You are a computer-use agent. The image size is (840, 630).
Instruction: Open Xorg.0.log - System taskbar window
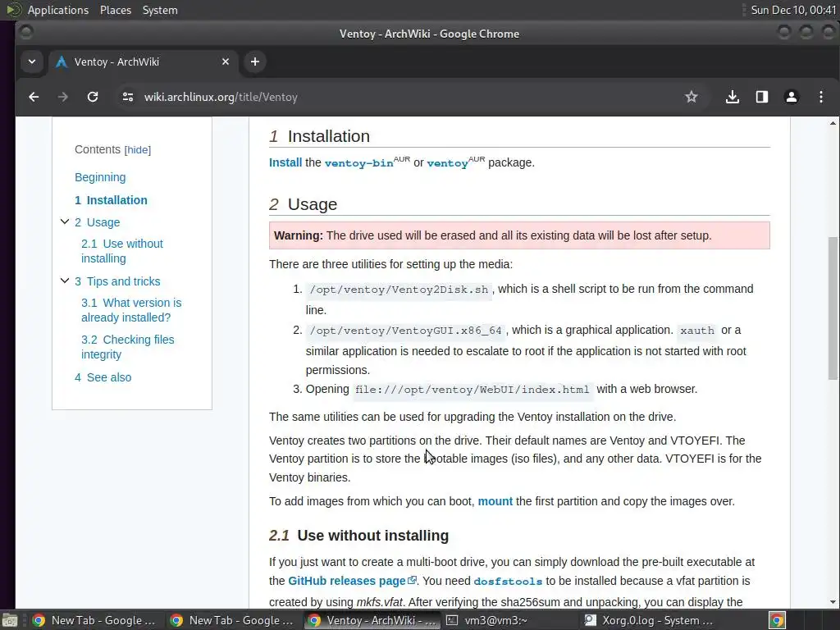[648, 620]
